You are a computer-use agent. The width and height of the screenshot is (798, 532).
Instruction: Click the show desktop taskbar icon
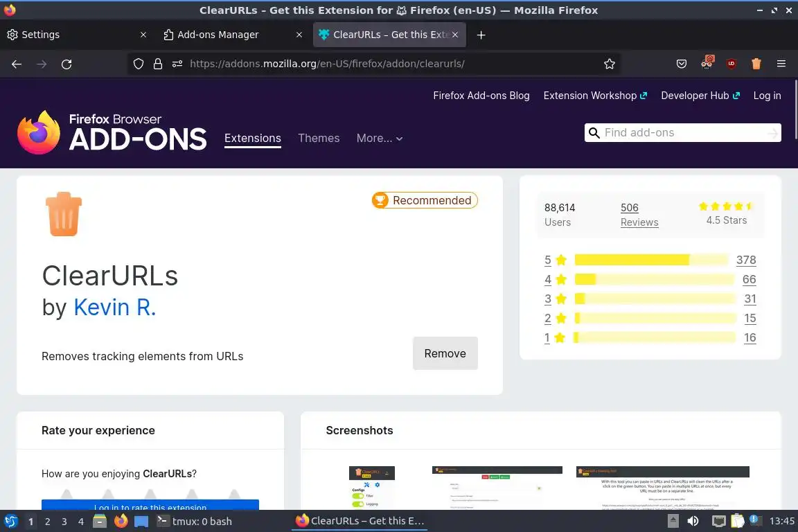click(141, 522)
